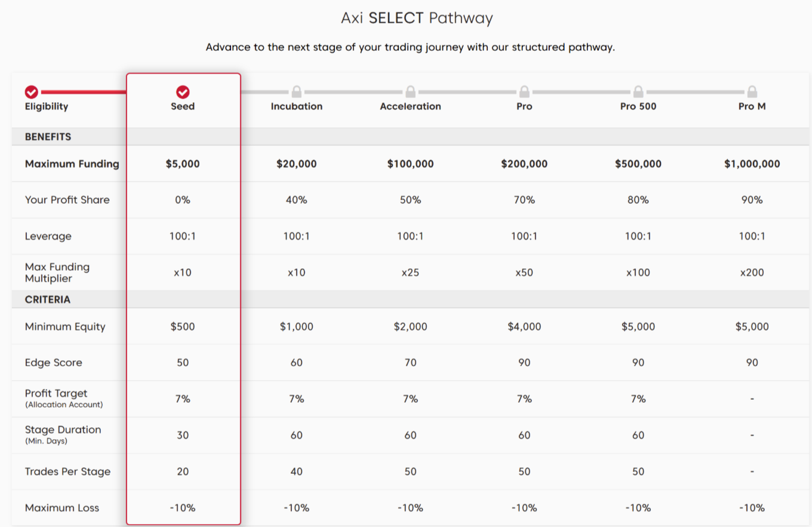Screen dimensions: 812x527
Task: Click the Seed stage checkmark icon
Action: tap(183, 92)
